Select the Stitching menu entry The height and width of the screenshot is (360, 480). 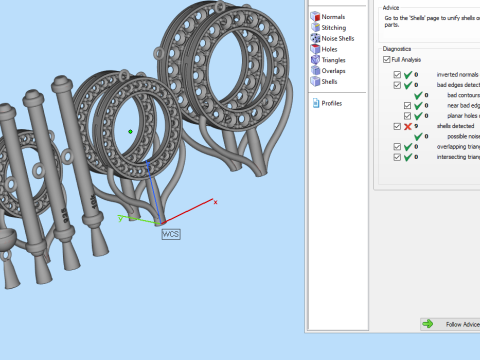coord(334,28)
